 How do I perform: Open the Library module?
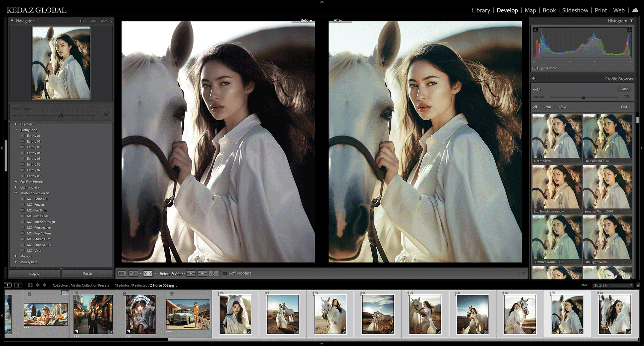481,10
